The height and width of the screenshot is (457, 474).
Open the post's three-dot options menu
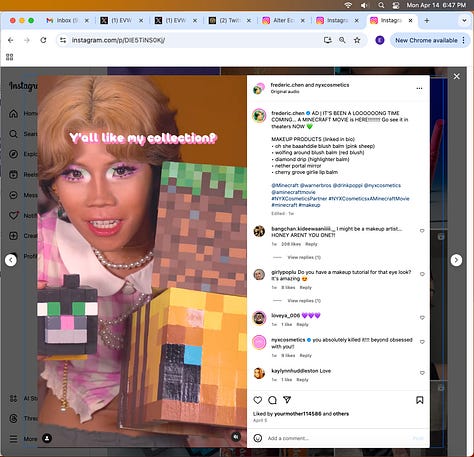coord(419,88)
